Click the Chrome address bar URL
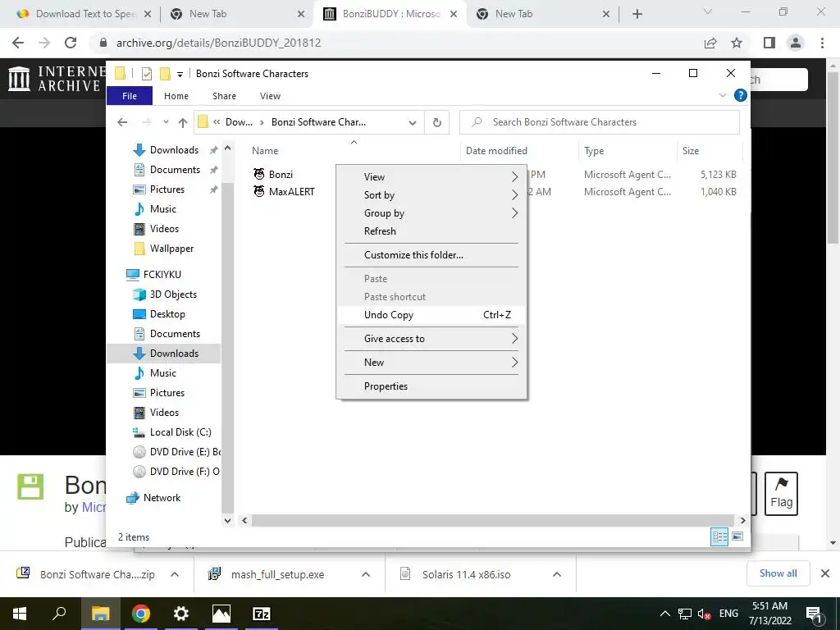Image resolution: width=840 pixels, height=630 pixels. click(x=218, y=43)
